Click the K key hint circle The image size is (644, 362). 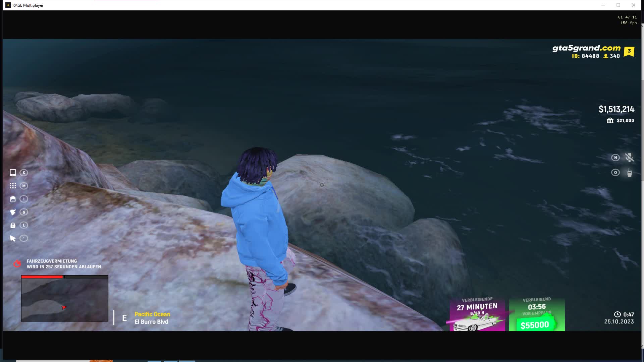(x=24, y=173)
